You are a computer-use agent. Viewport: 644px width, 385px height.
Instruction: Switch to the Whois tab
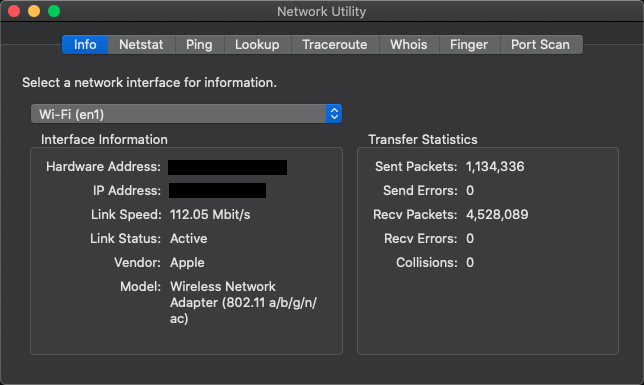coord(409,44)
